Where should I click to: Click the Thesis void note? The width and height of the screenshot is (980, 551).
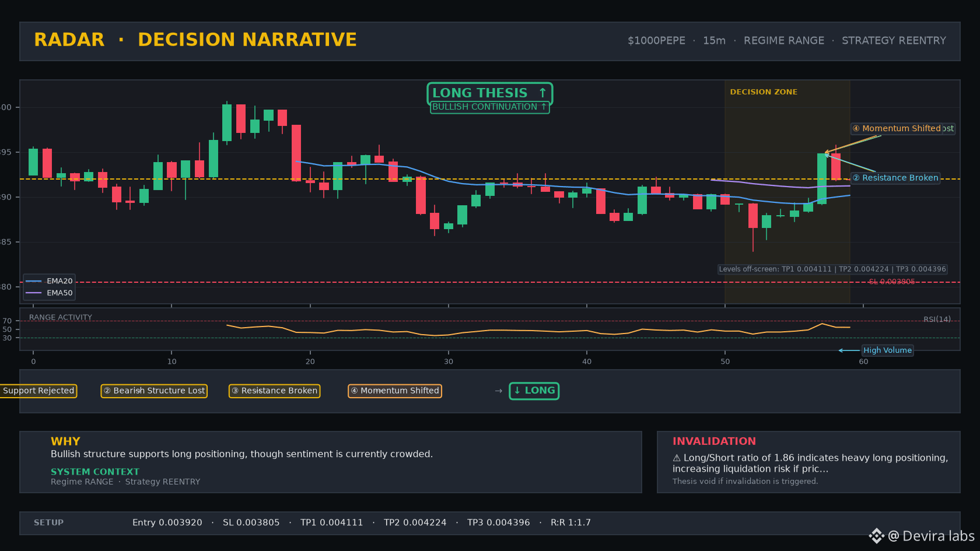(x=745, y=481)
